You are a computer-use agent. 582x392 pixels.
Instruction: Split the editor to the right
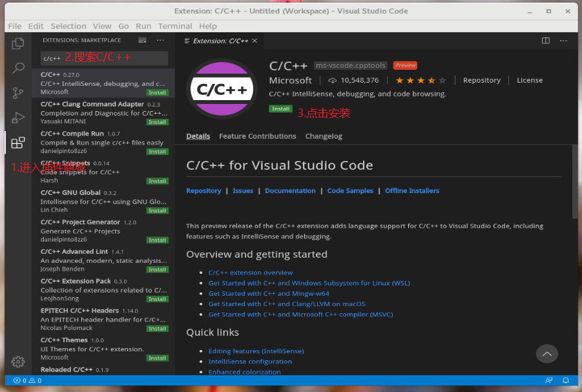[x=546, y=41]
